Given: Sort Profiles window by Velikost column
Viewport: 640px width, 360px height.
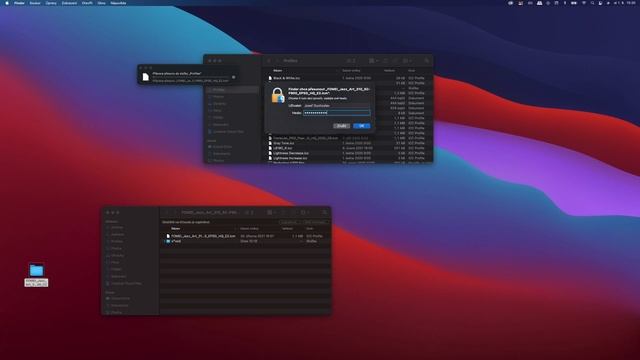Looking at the screenshot, I should (389, 71).
